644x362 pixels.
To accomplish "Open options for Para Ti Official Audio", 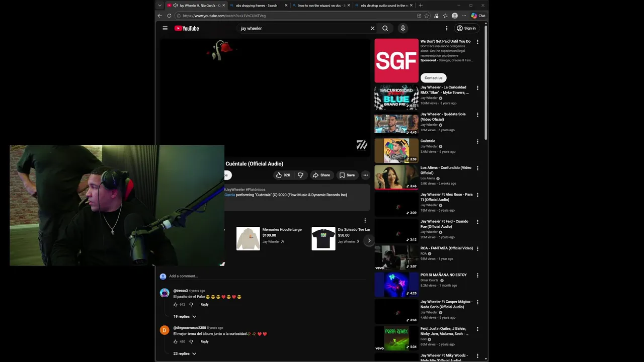I will tap(477, 195).
